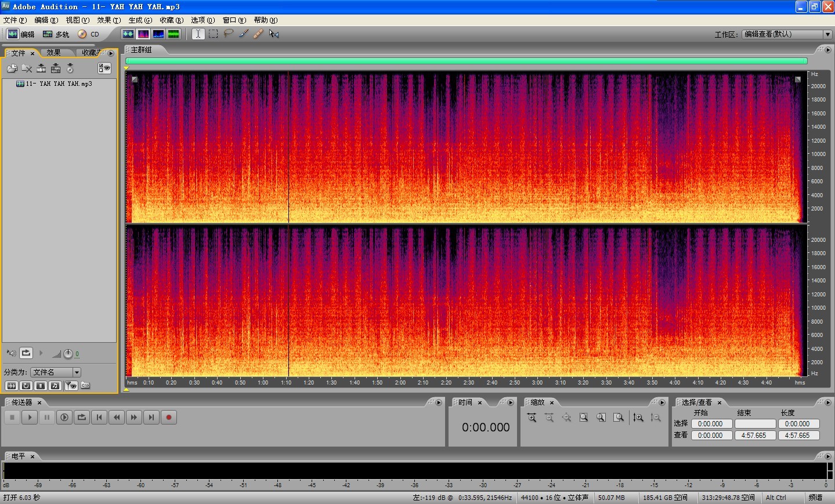Screen dimensions: 835x504
Task: Click the transport Pause button
Action: tap(47, 417)
